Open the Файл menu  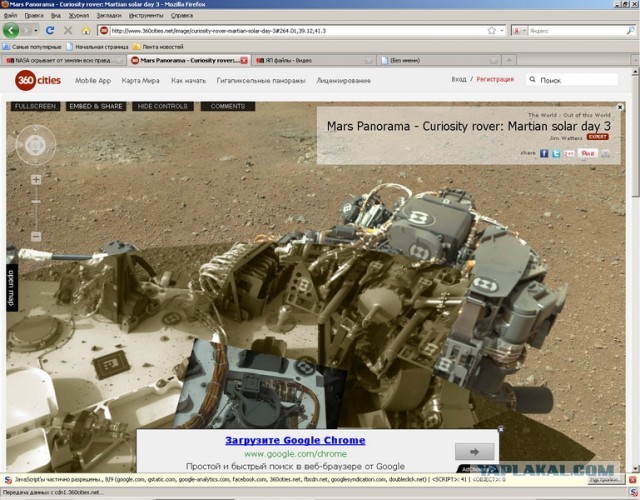click(10, 16)
